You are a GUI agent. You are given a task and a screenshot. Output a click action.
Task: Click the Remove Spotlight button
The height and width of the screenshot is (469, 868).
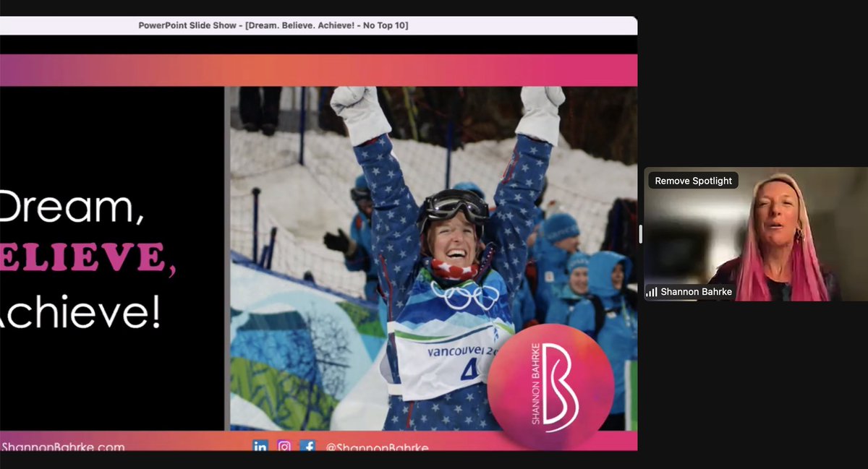[693, 181]
